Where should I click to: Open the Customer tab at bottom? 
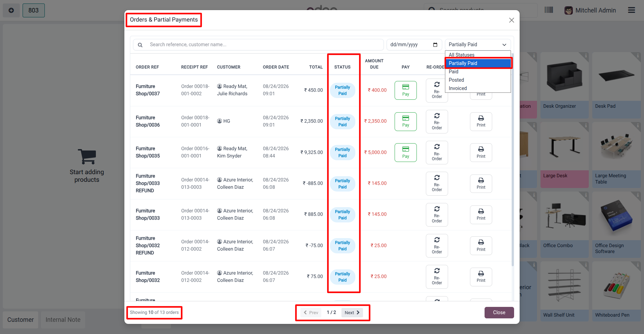[20, 320]
